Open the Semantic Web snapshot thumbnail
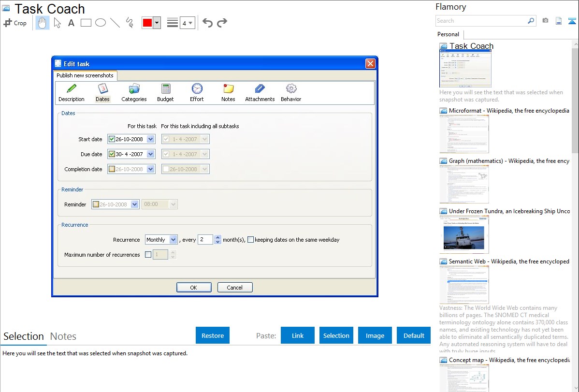Viewport: 579px width, 392px height. coord(464,285)
